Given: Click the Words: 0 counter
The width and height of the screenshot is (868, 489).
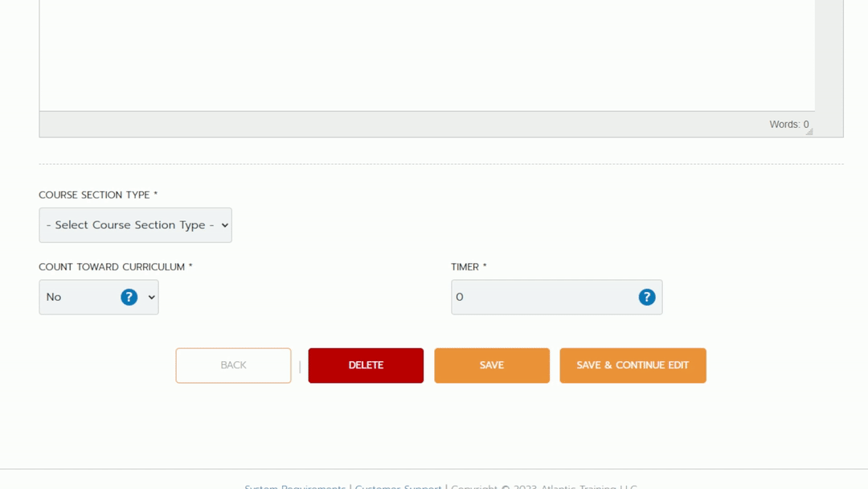Looking at the screenshot, I should (789, 124).
